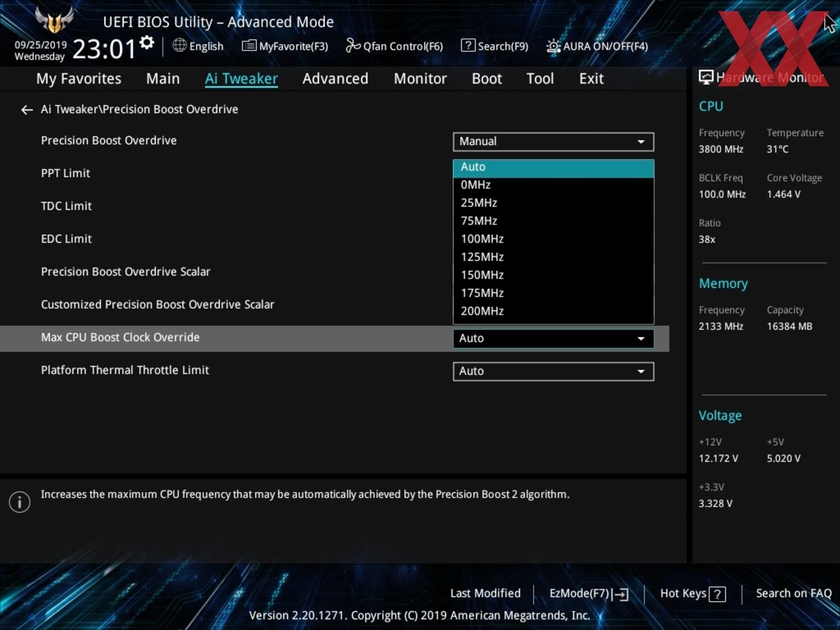
Task: Select 200MHz option
Action: coord(553,311)
